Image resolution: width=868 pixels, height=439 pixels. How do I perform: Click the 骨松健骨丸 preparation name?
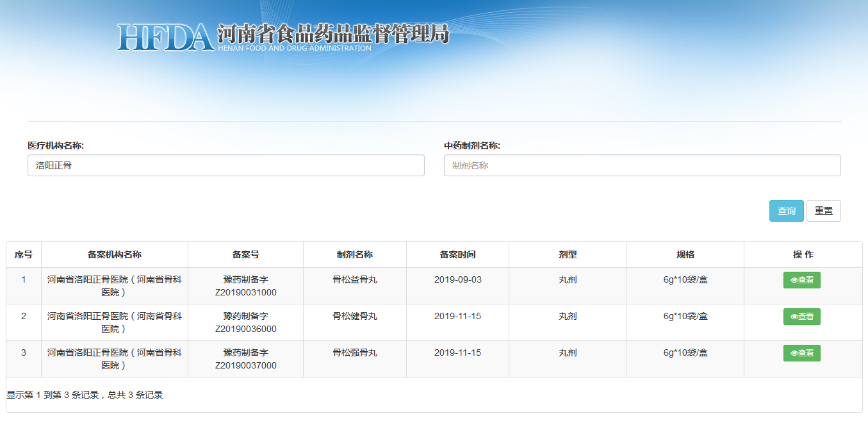click(355, 316)
